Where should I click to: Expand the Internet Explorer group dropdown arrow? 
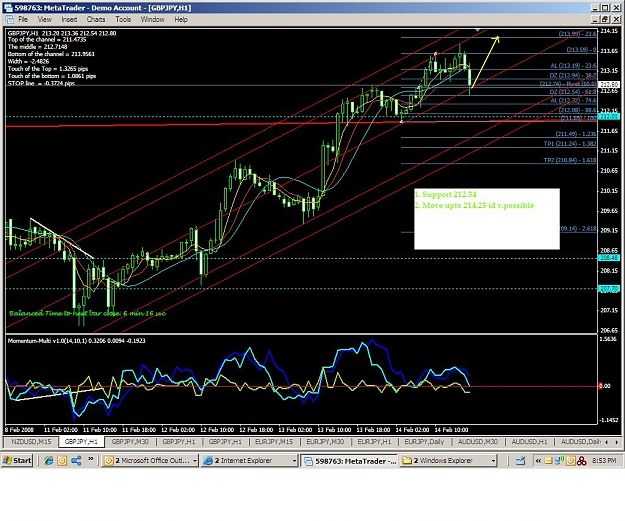294,461
